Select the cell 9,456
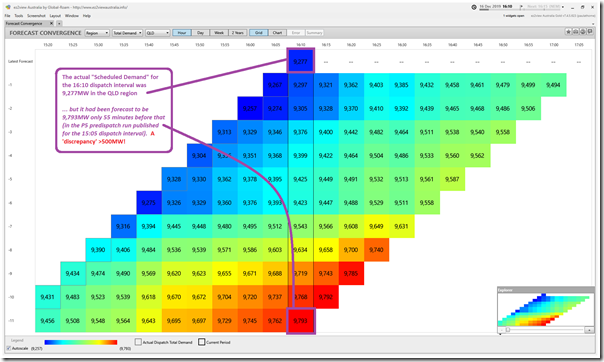 coord(47,321)
